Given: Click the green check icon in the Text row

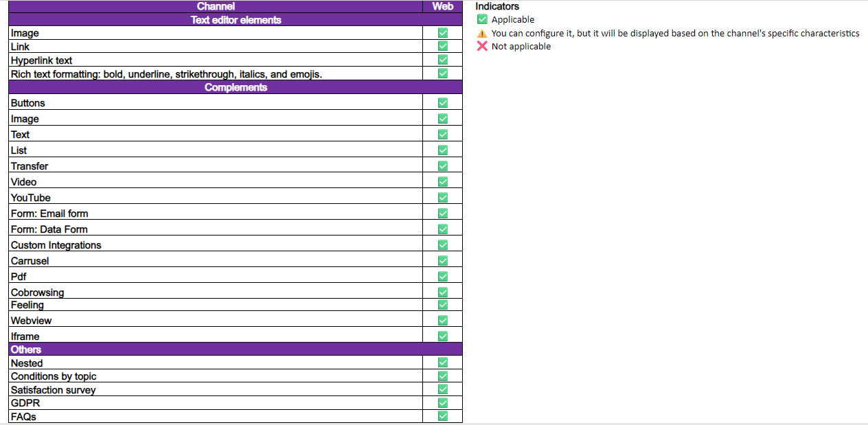Looking at the screenshot, I should coord(443,135).
